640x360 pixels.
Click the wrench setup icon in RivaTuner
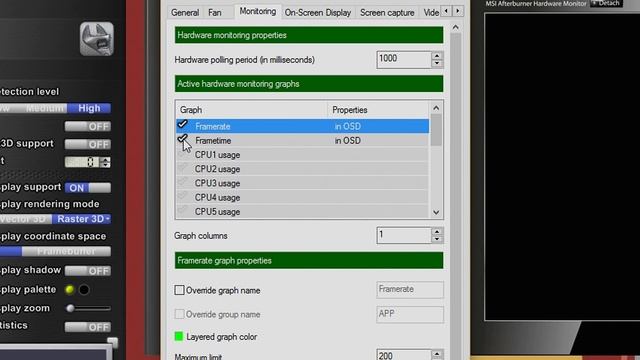(97, 39)
